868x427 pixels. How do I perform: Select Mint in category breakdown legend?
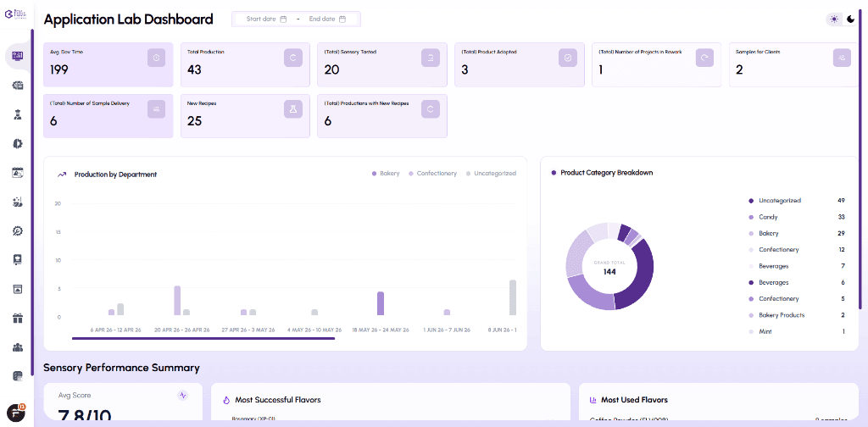click(797, 331)
